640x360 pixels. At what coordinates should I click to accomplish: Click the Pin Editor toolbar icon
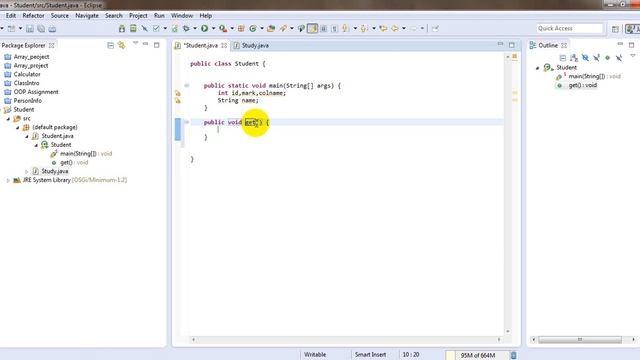tap(435, 28)
